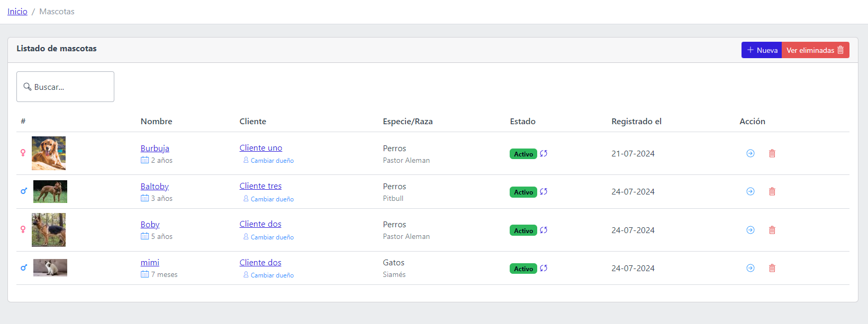
Task: Toggle mimi's Activo status icon
Action: (544, 268)
